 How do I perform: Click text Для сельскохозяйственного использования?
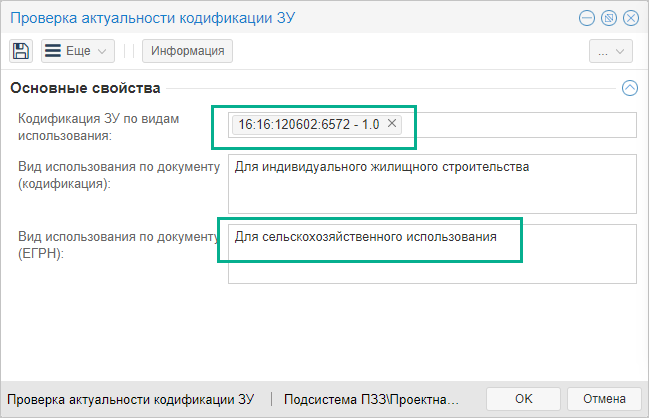click(x=365, y=237)
